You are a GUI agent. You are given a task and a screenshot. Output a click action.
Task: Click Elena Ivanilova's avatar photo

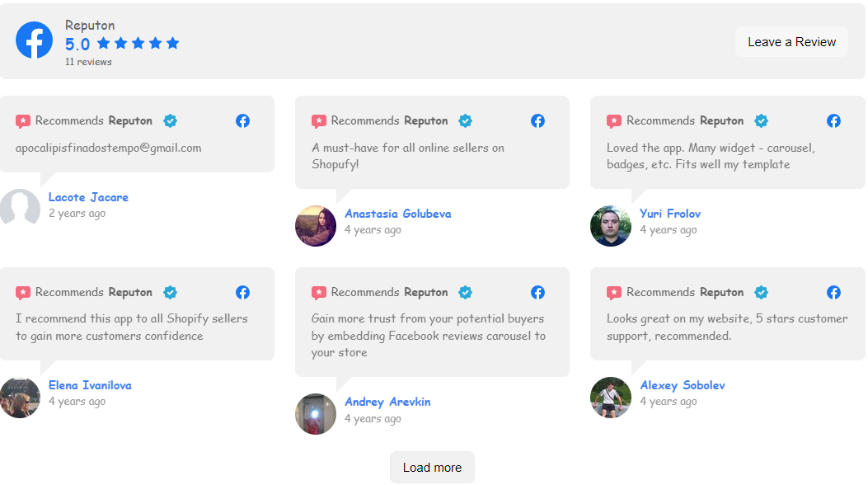[20, 398]
